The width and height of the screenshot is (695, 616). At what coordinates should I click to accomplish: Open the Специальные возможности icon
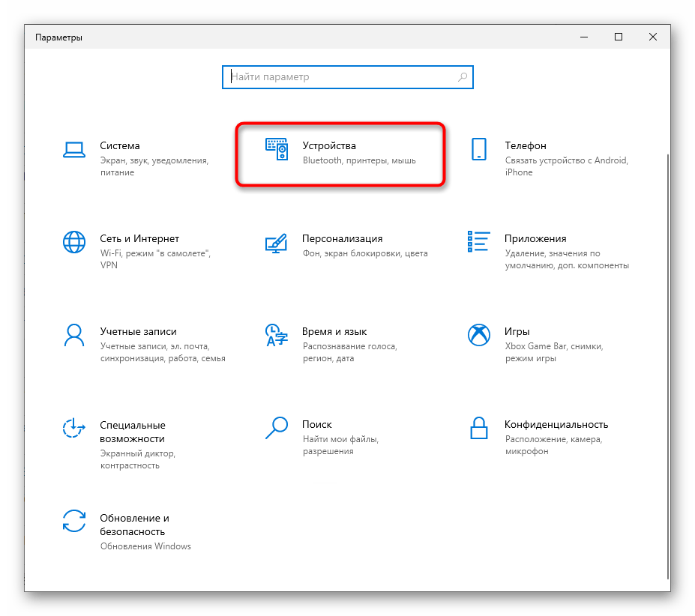[74, 428]
